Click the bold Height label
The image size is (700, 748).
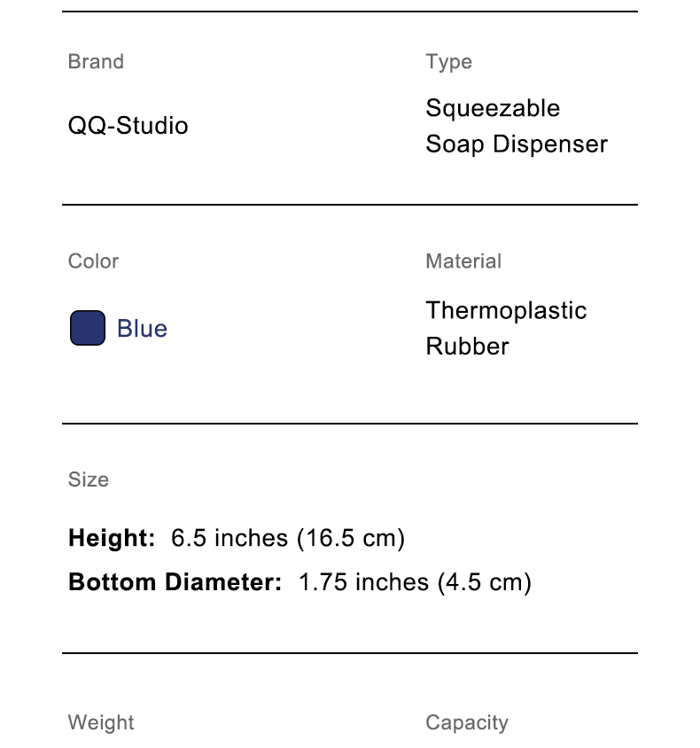point(112,538)
